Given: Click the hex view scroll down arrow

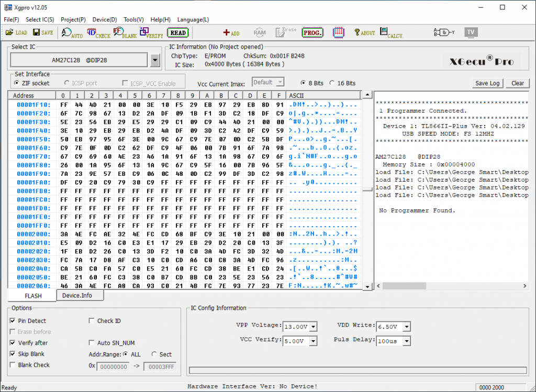Looking at the screenshot, I should coord(367,286).
